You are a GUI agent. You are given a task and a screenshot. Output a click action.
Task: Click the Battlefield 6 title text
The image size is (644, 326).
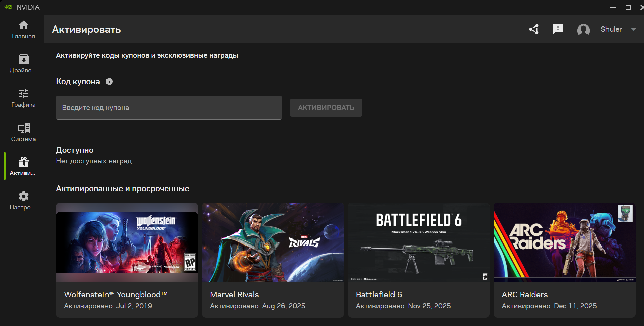tap(379, 295)
